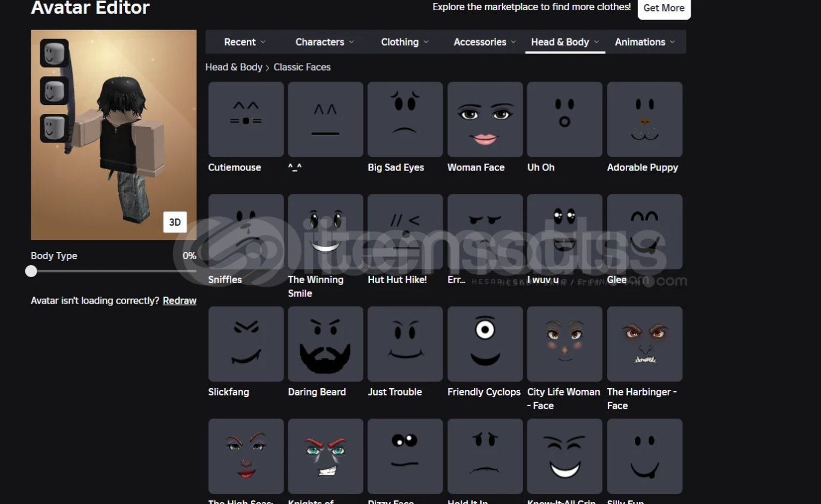Choose the Just Trouble face
The height and width of the screenshot is (504, 821).
[405, 344]
